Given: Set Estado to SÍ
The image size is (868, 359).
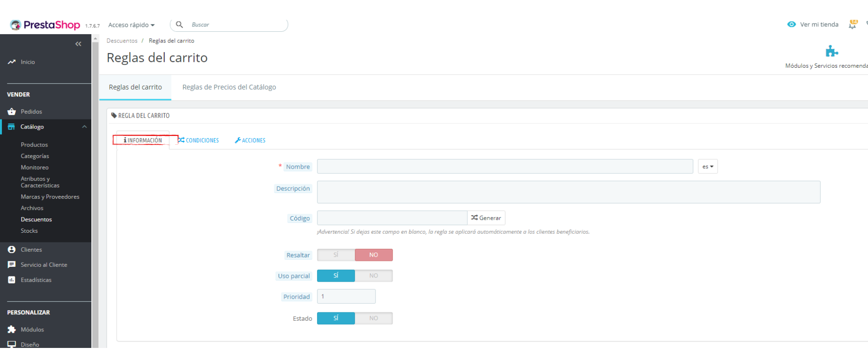Looking at the screenshot, I should pyautogui.click(x=336, y=318).
